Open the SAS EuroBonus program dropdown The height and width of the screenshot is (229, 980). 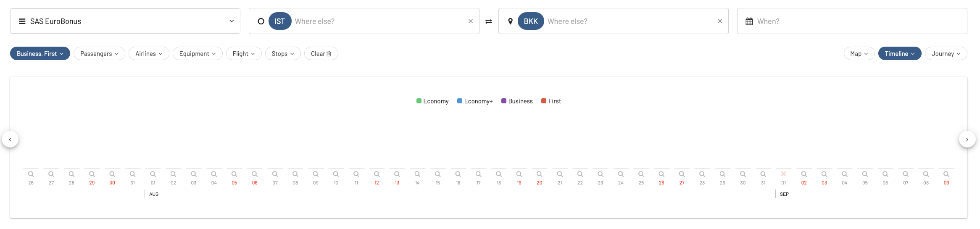(x=125, y=21)
